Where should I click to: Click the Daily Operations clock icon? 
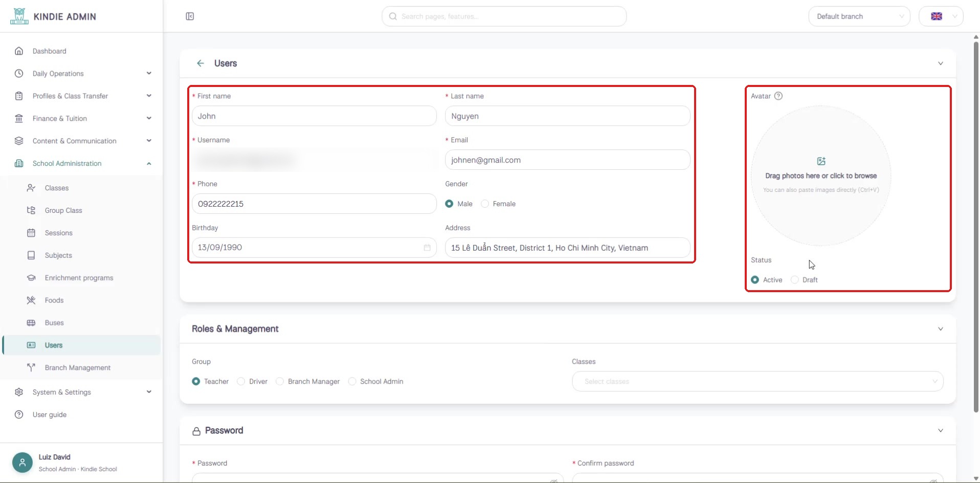[x=19, y=74]
